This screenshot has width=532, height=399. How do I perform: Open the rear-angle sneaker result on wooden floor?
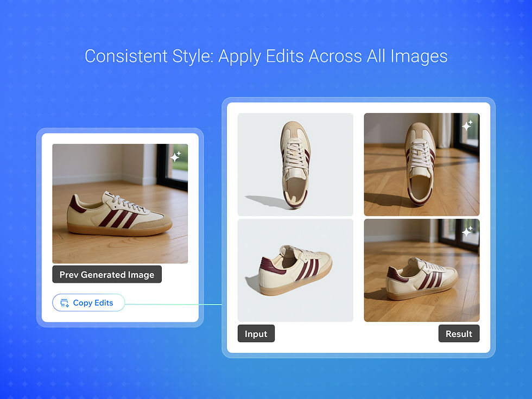pyautogui.click(x=422, y=270)
